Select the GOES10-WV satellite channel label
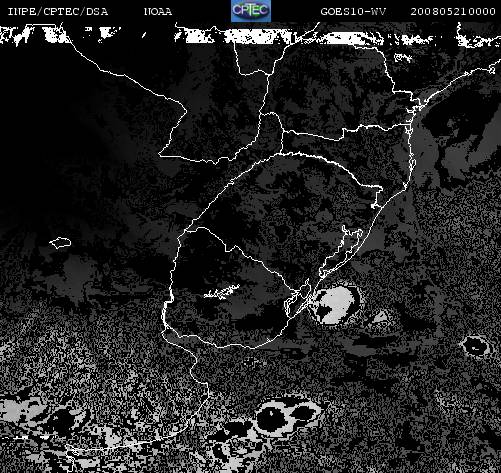501x473 pixels. [353, 12]
